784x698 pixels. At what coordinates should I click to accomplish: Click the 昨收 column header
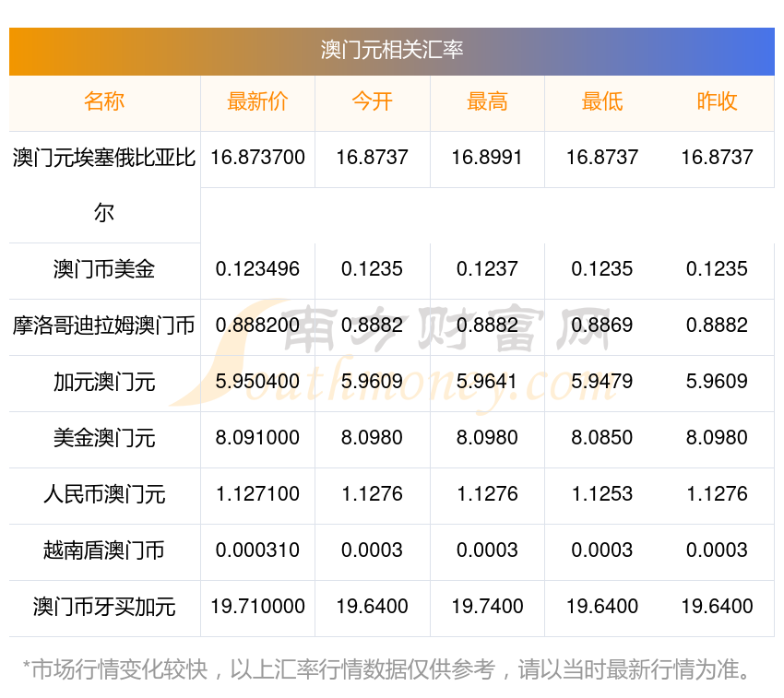(717, 101)
